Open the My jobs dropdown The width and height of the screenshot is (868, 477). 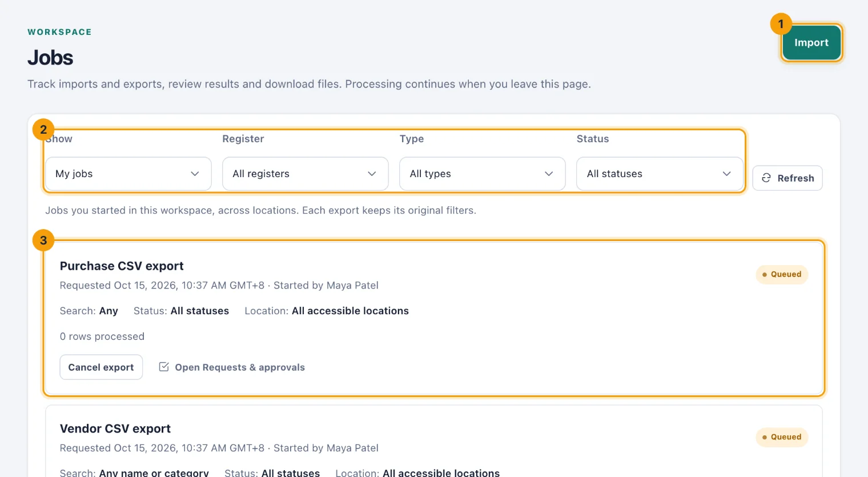tap(128, 174)
